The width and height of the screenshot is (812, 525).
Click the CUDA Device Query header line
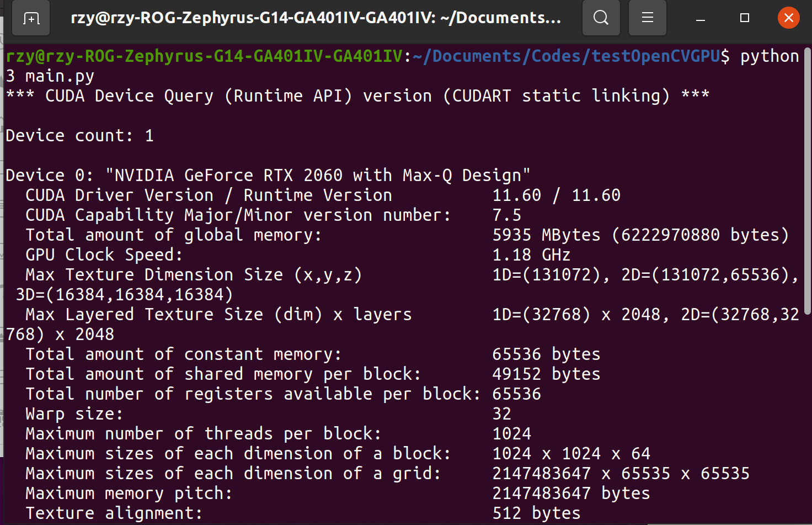coord(357,96)
